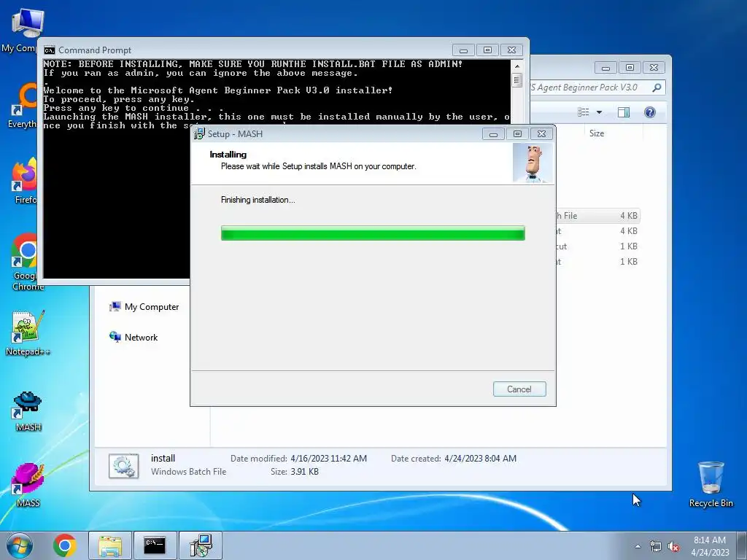Click the Explorer search magnifier icon
747x560 pixels.
657,87
